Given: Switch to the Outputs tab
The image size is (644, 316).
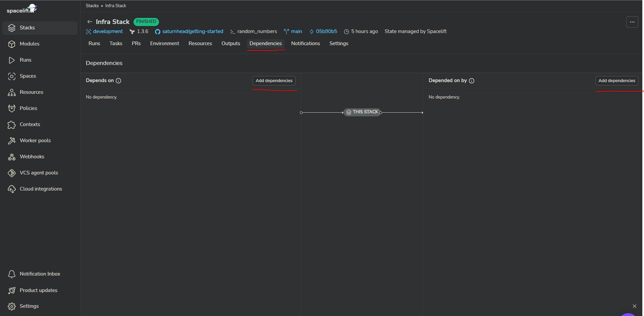Looking at the screenshot, I should (x=230, y=44).
